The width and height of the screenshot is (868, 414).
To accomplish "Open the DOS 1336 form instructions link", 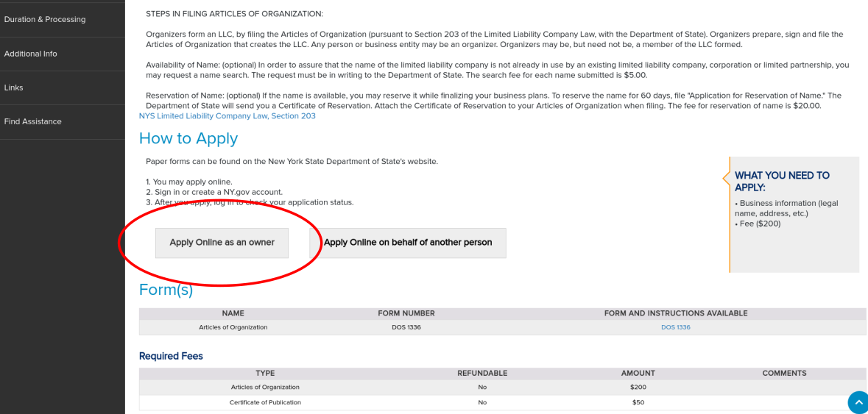I will click(x=675, y=327).
